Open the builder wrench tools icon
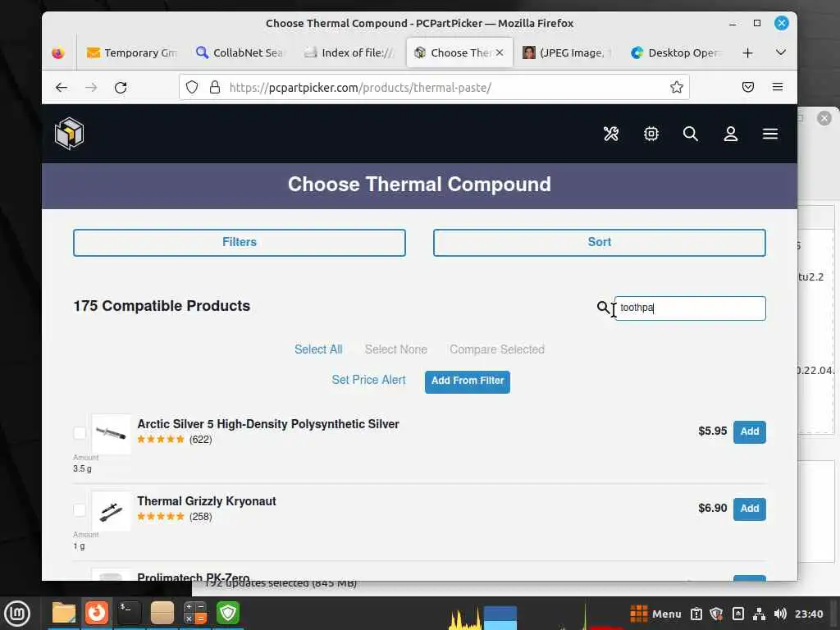Image resolution: width=840 pixels, height=630 pixels. [x=610, y=134]
